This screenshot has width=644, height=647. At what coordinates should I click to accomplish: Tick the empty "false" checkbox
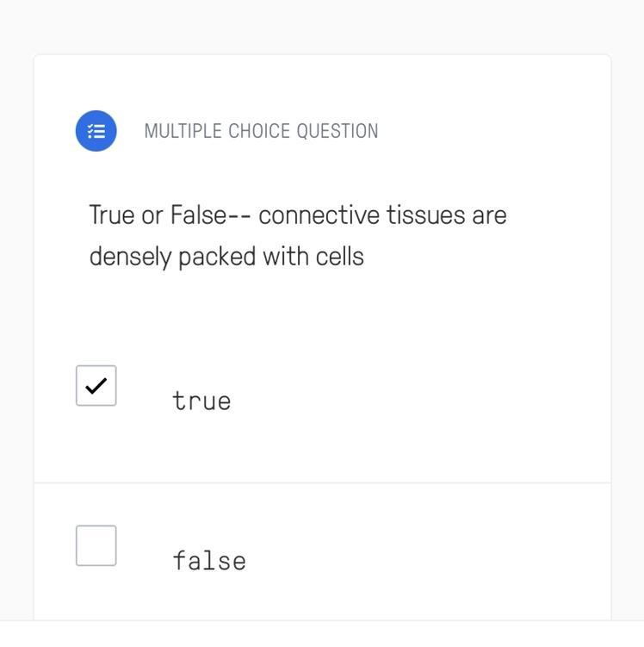(96, 545)
